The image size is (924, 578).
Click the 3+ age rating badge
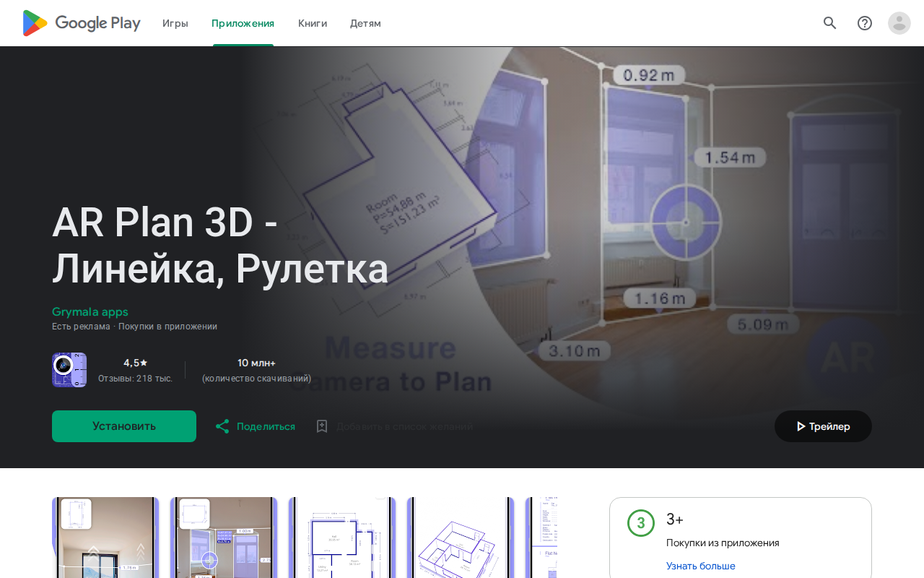(x=641, y=523)
